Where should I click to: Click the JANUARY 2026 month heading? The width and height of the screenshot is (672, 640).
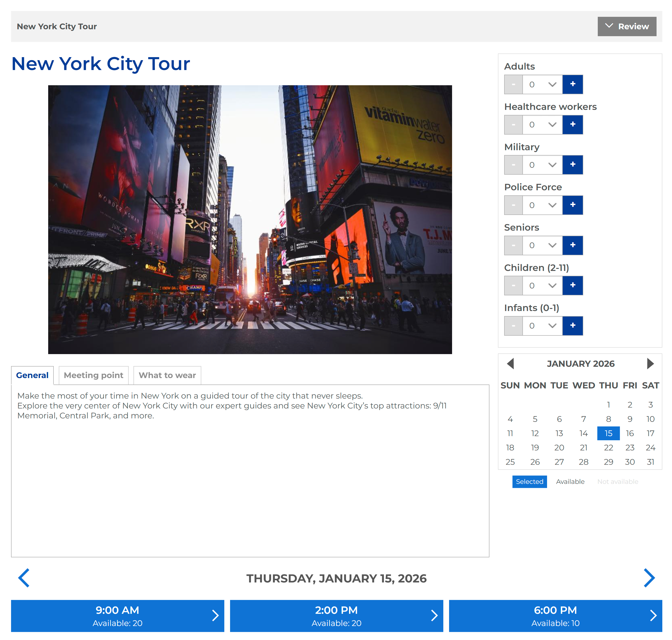[580, 364]
